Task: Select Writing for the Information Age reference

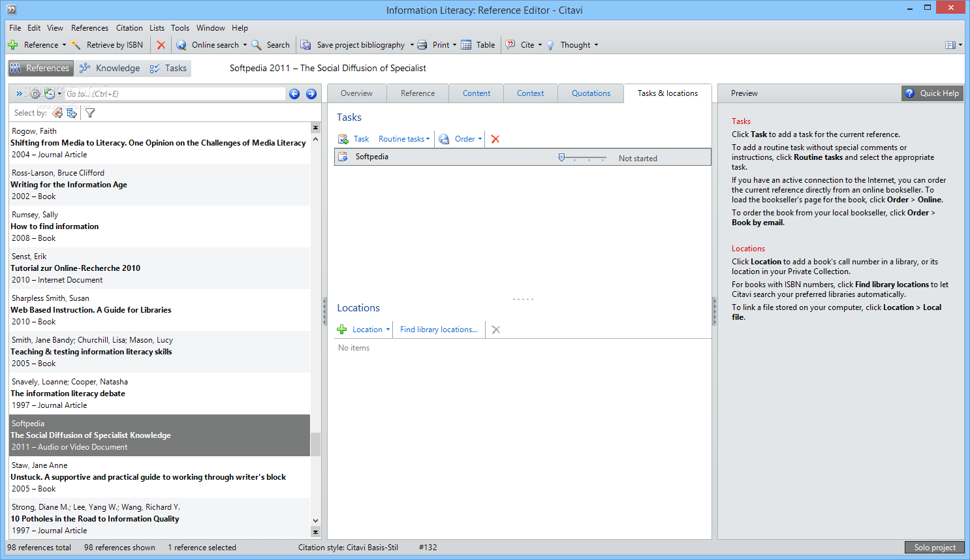Action: click(160, 185)
